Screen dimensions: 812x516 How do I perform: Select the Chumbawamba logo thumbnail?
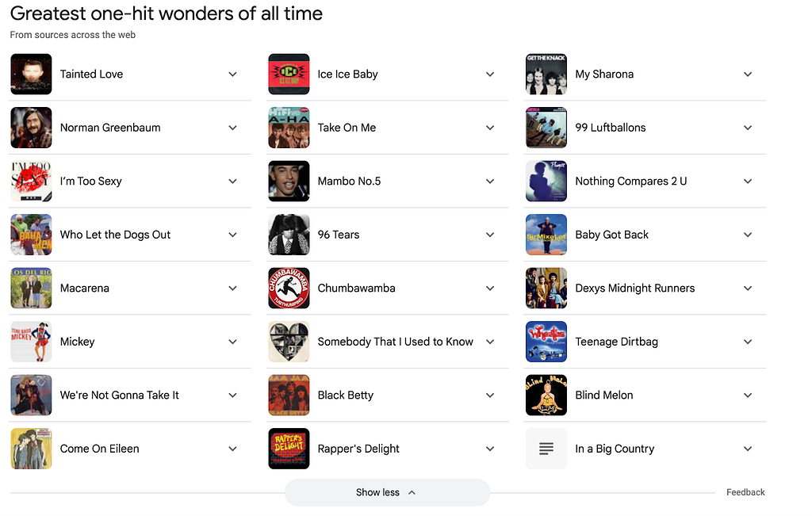(x=289, y=289)
